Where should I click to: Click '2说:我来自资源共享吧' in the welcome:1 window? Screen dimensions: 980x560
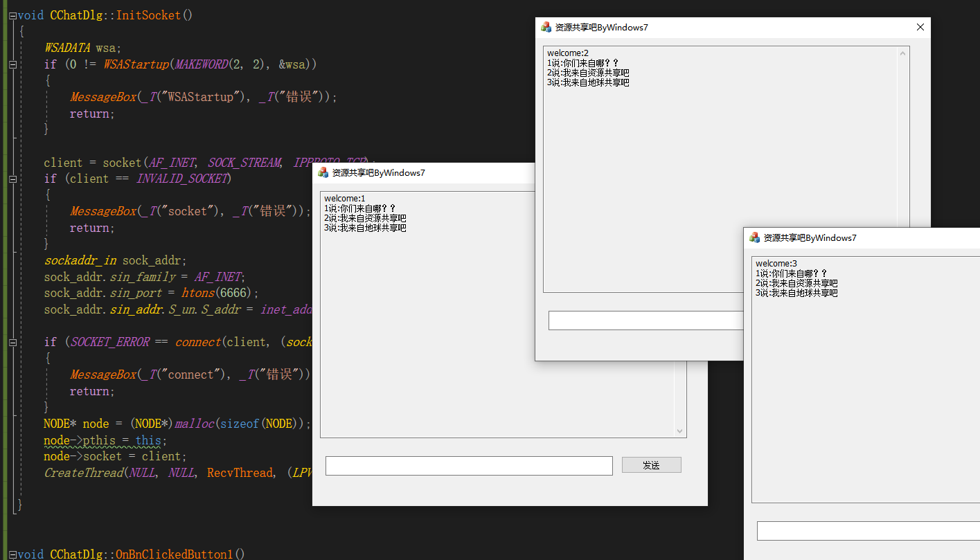[x=365, y=218]
